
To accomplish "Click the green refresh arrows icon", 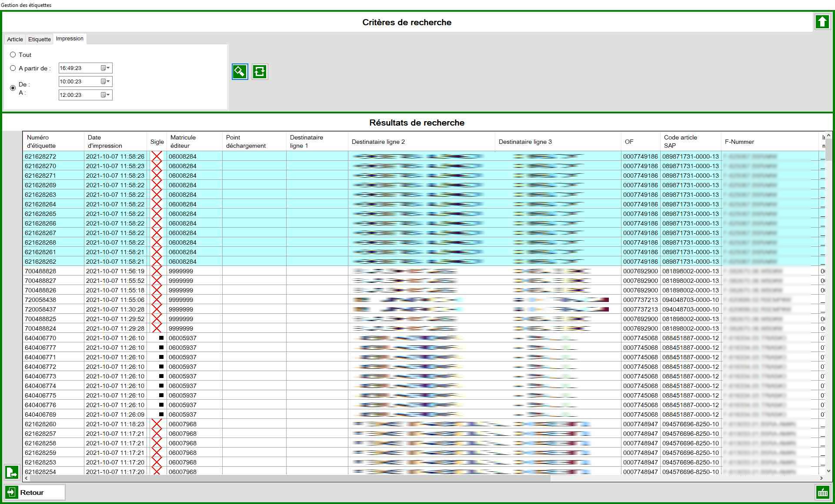I will tap(260, 72).
